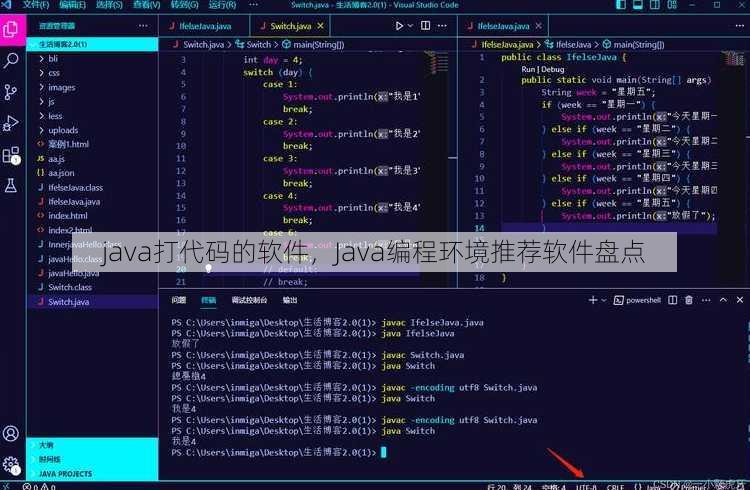This screenshot has height=490, width=750.
Task: Open Explorer panel more actions ellipsis
Action: click(143, 26)
